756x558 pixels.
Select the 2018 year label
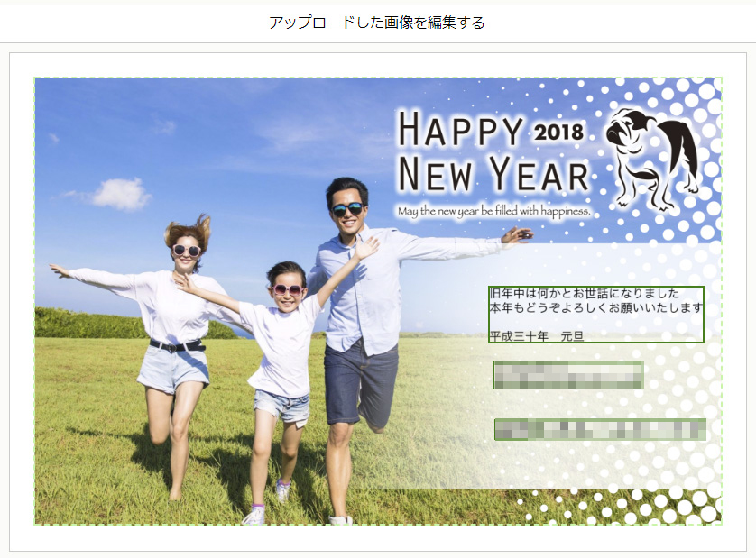[x=559, y=132]
